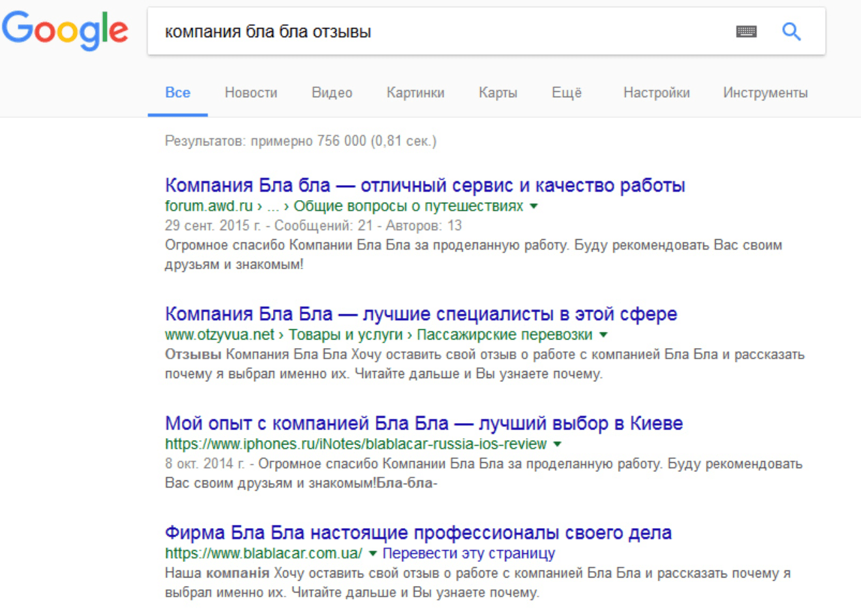Expand dropdown arrow next to www.otzyvua.net
Viewport: 861px width, 616px height.
tap(603, 334)
